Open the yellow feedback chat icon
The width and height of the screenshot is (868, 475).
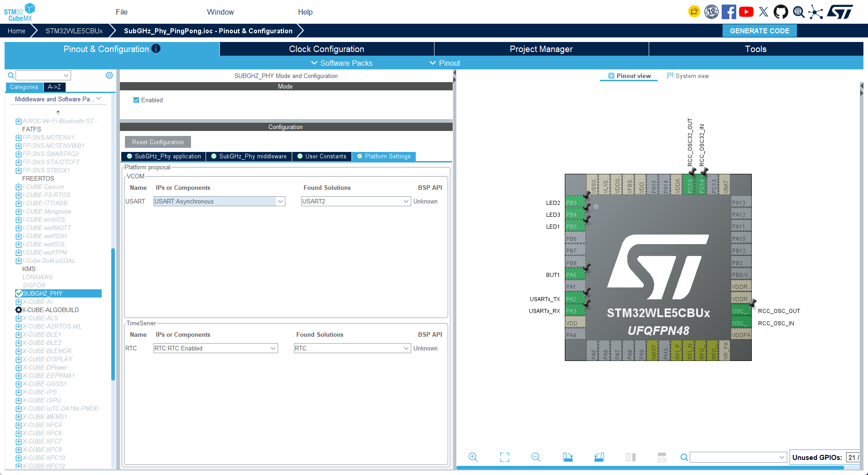[694, 12]
